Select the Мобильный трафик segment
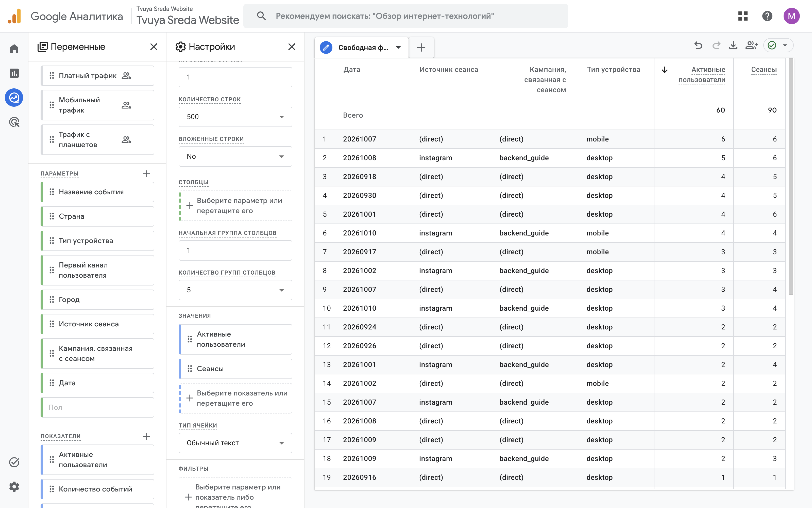The image size is (812, 508). 97,105
